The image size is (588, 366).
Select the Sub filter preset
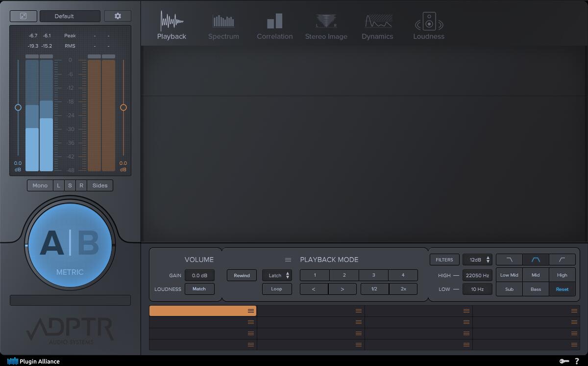[x=509, y=289]
